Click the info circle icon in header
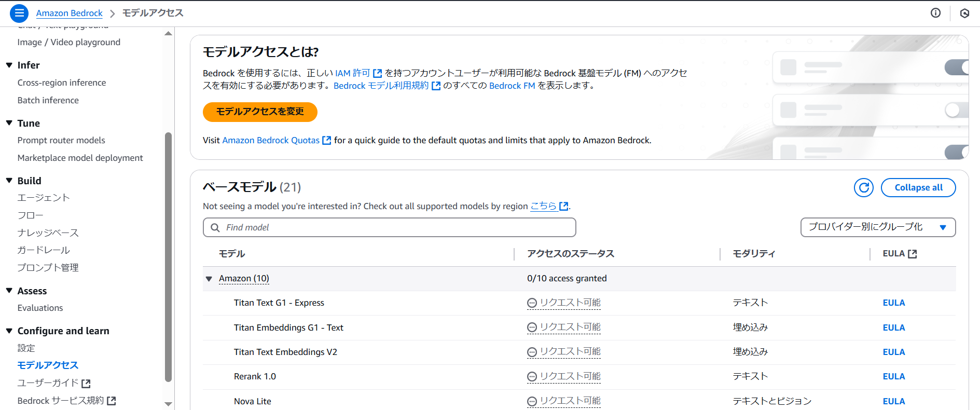The height and width of the screenshot is (410, 980). pos(935,13)
